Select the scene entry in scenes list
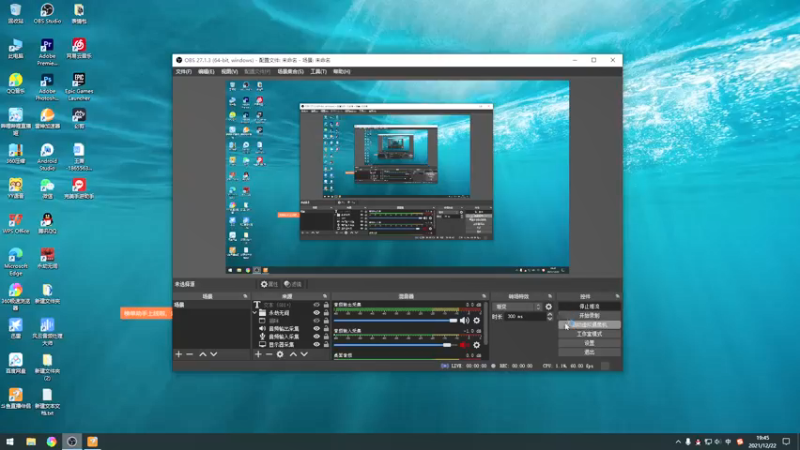Screen dimensions: 800x450 211,305
